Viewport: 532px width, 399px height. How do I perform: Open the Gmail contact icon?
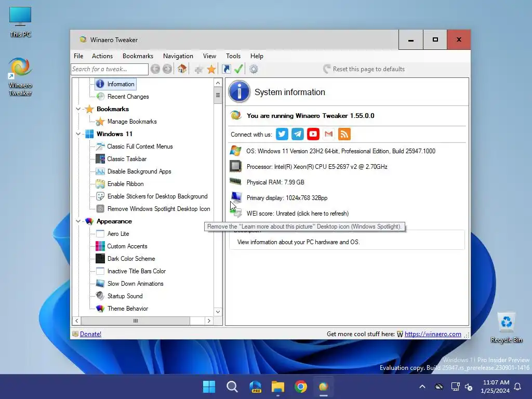(x=328, y=134)
